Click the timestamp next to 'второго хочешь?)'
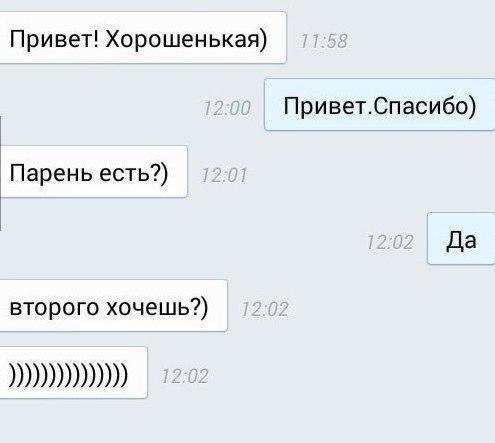 265,309
